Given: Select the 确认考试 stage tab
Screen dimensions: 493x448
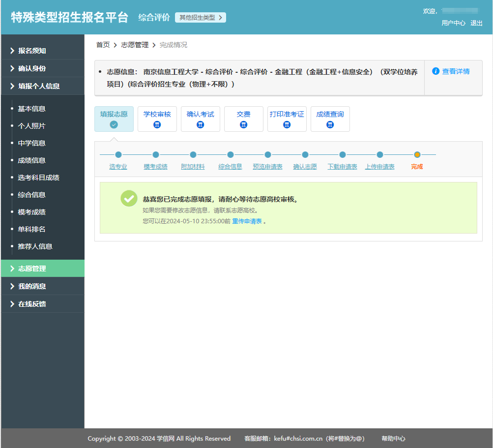Looking at the screenshot, I should point(200,119).
